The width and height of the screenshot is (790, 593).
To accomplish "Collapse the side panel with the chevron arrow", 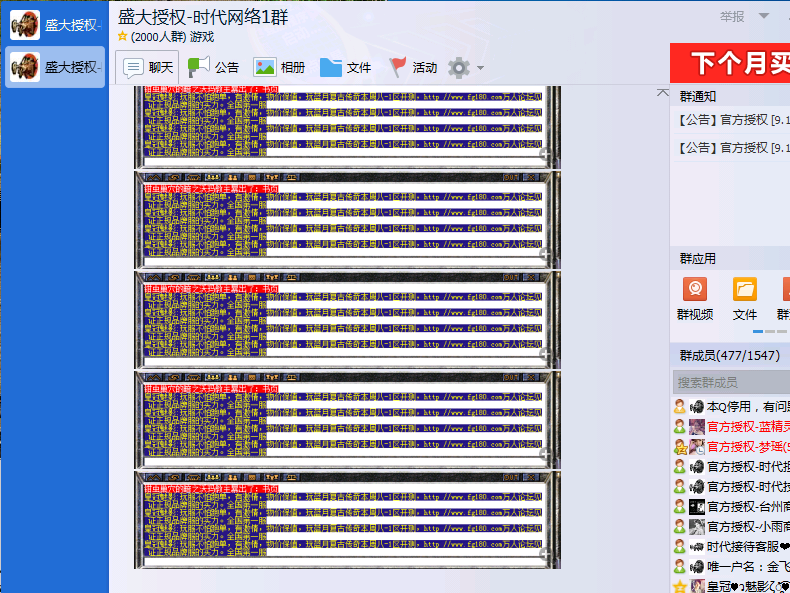I will pos(662,92).
